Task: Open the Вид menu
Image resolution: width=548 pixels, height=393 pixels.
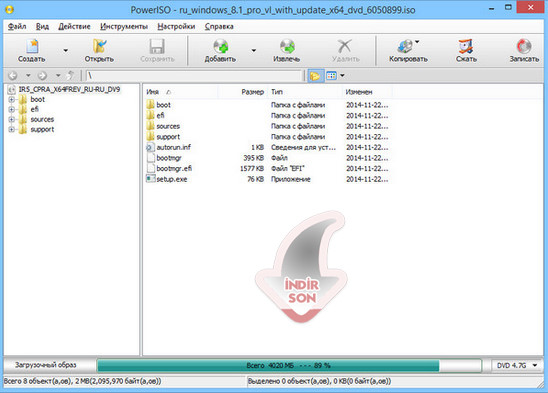Action: tap(42, 27)
